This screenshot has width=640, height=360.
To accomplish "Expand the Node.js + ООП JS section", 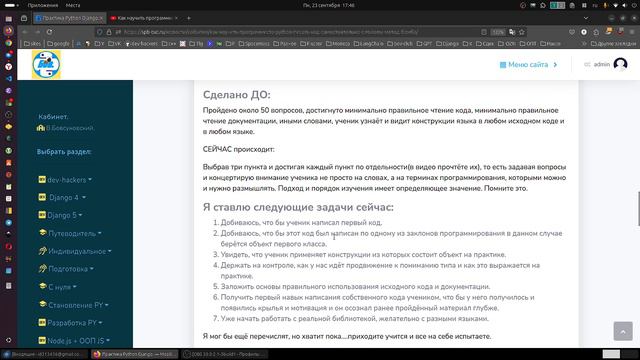I will click(74, 340).
